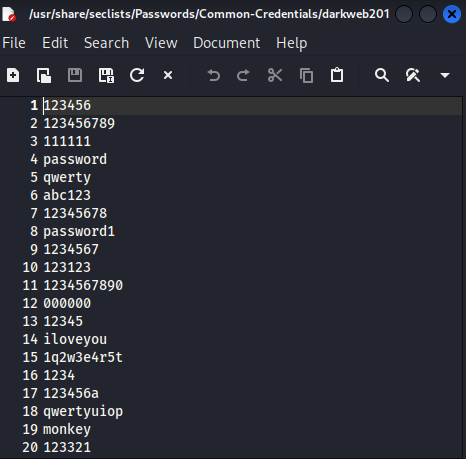The image size is (466, 459).
Task: Click the new-from-template toolbar icon
Action: (44, 75)
